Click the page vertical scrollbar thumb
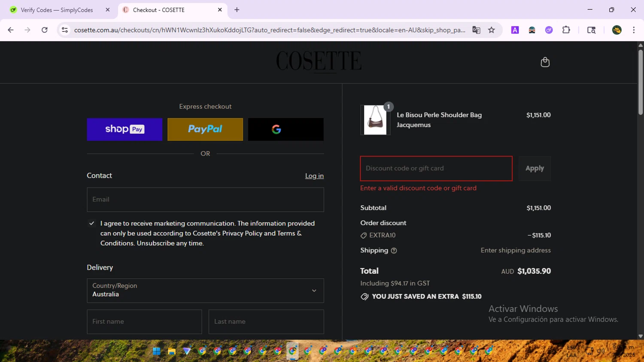The image size is (644, 362). click(640, 82)
